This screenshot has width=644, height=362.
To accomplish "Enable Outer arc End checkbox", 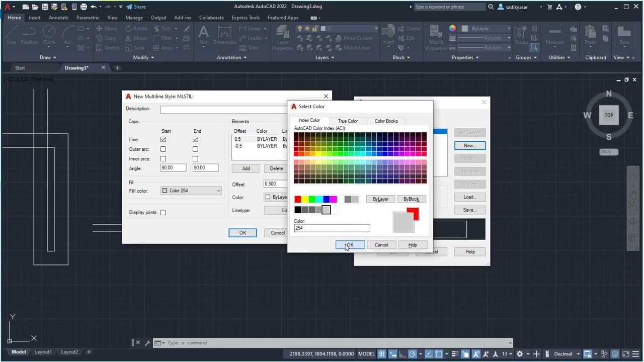I will click(x=195, y=149).
